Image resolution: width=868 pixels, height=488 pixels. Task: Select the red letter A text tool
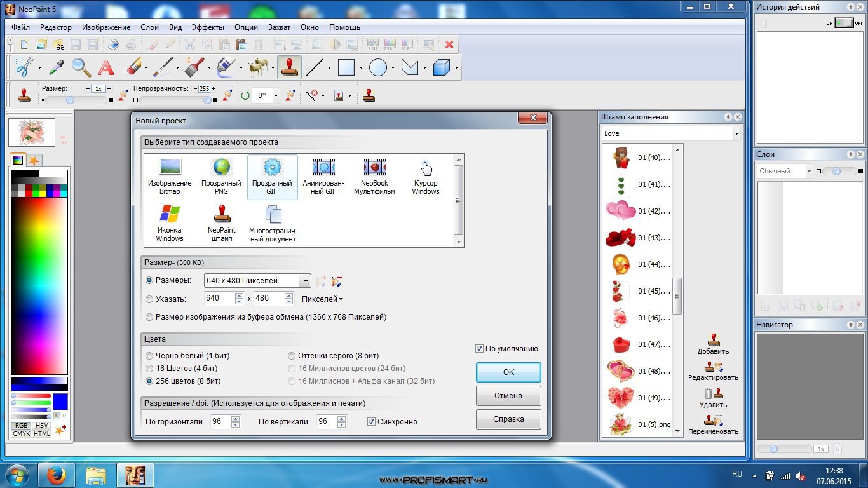[105, 67]
